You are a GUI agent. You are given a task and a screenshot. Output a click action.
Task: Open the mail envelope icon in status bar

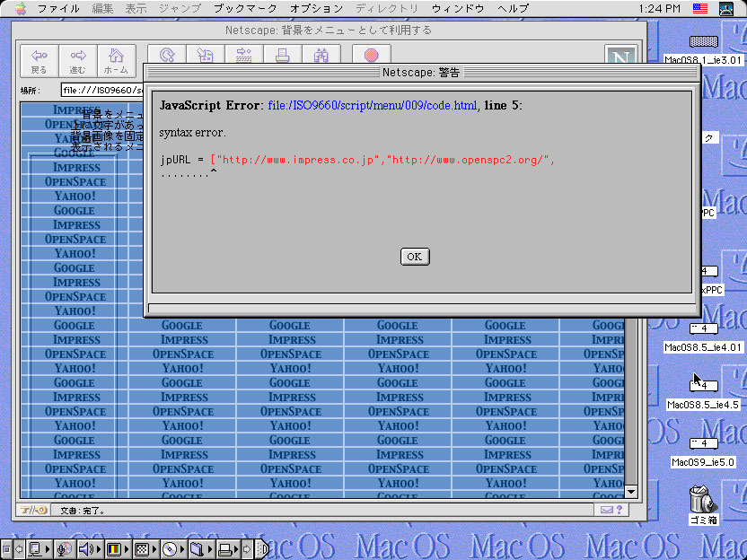click(x=606, y=510)
